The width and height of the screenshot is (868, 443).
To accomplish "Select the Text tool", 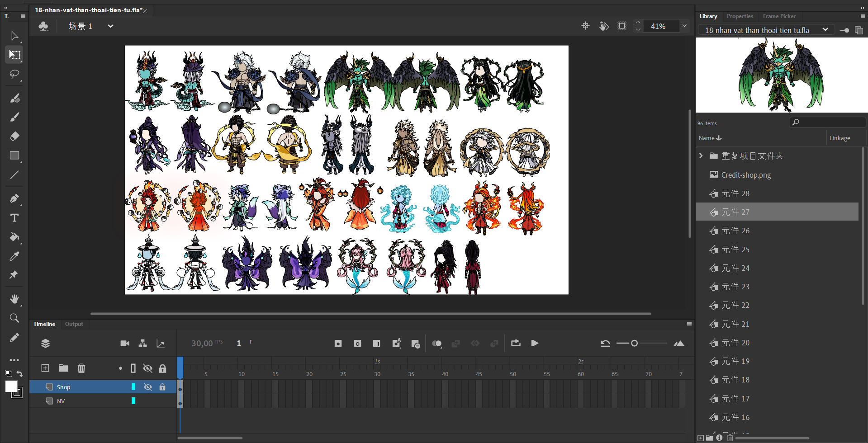I will 14,218.
